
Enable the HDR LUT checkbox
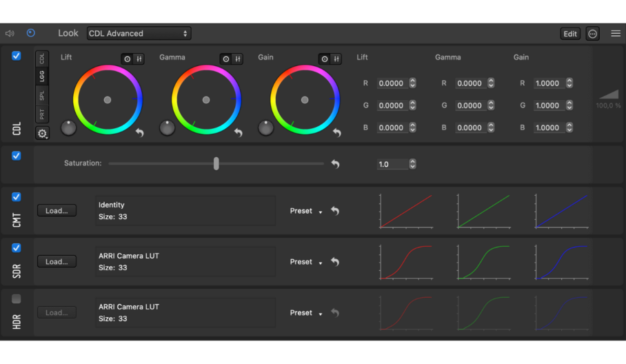tap(17, 299)
